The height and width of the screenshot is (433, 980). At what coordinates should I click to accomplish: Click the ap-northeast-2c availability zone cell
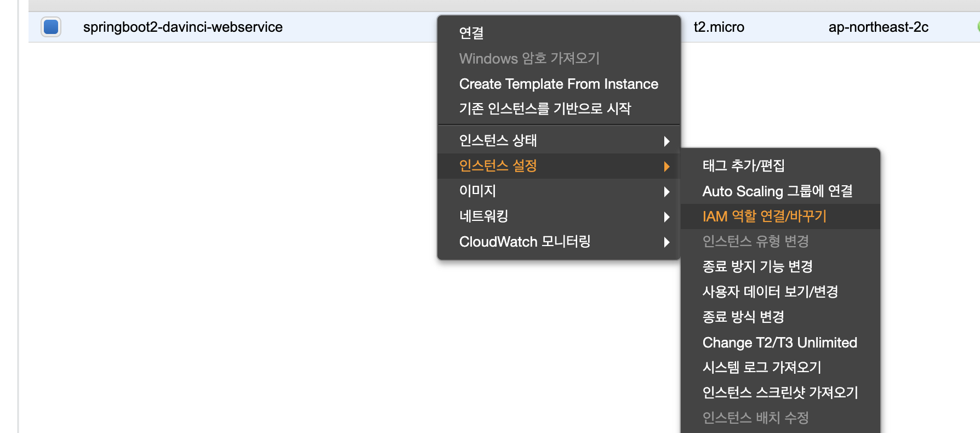pyautogui.click(x=878, y=27)
